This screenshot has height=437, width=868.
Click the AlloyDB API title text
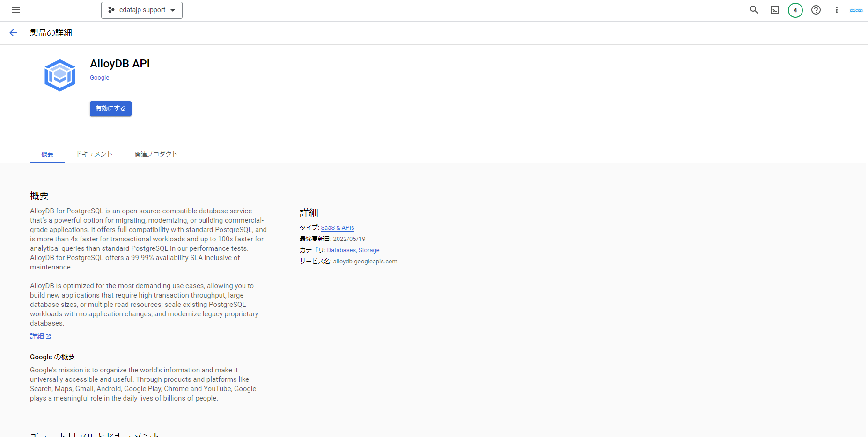[120, 64]
